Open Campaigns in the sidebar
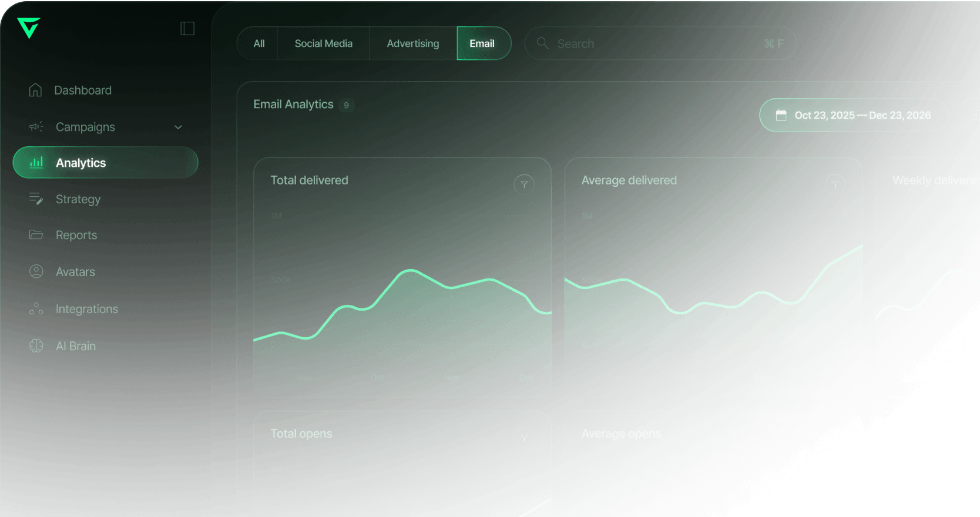 [106, 127]
